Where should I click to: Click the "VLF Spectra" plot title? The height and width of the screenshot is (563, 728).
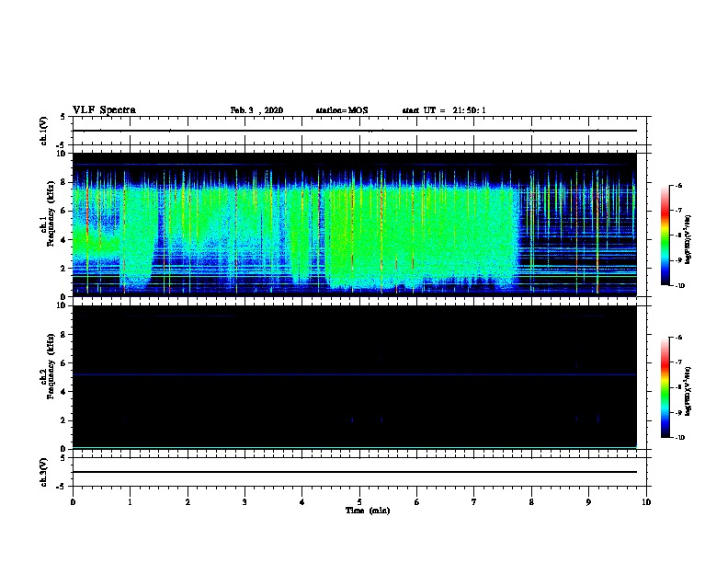click(x=104, y=110)
